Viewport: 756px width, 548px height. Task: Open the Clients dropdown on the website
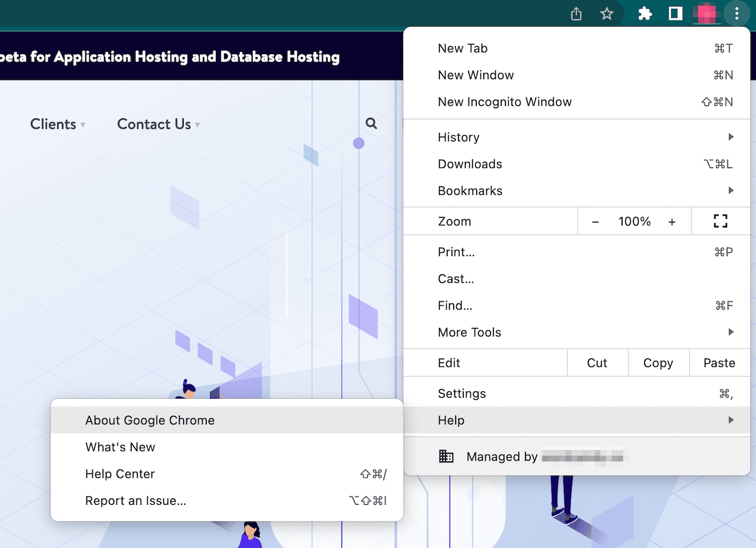pyautogui.click(x=57, y=124)
